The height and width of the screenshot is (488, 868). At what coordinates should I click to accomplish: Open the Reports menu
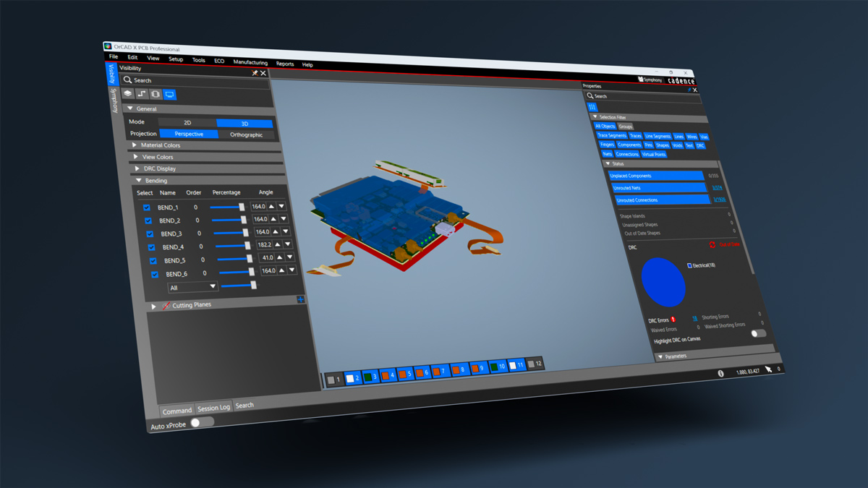pos(285,64)
